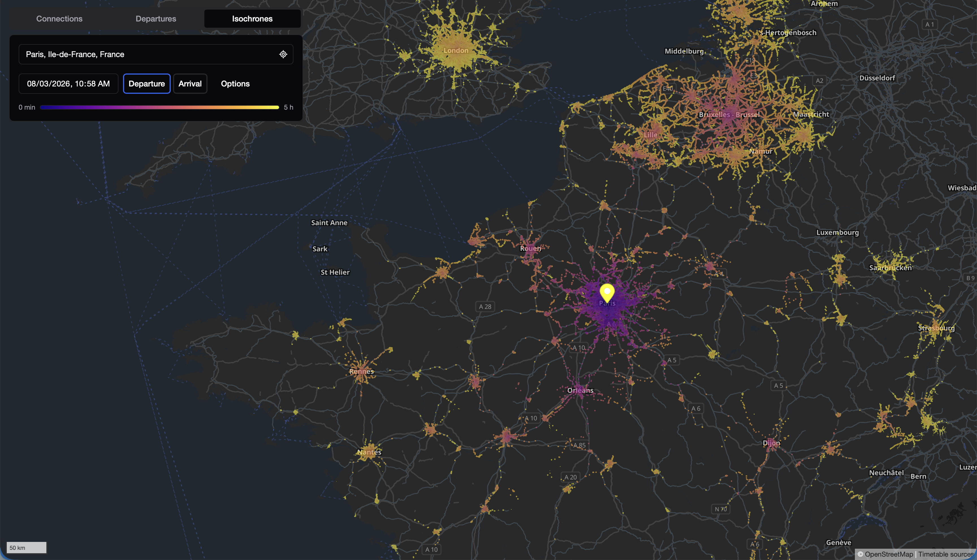
Task: Expand the Options panel
Action: (235, 83)
